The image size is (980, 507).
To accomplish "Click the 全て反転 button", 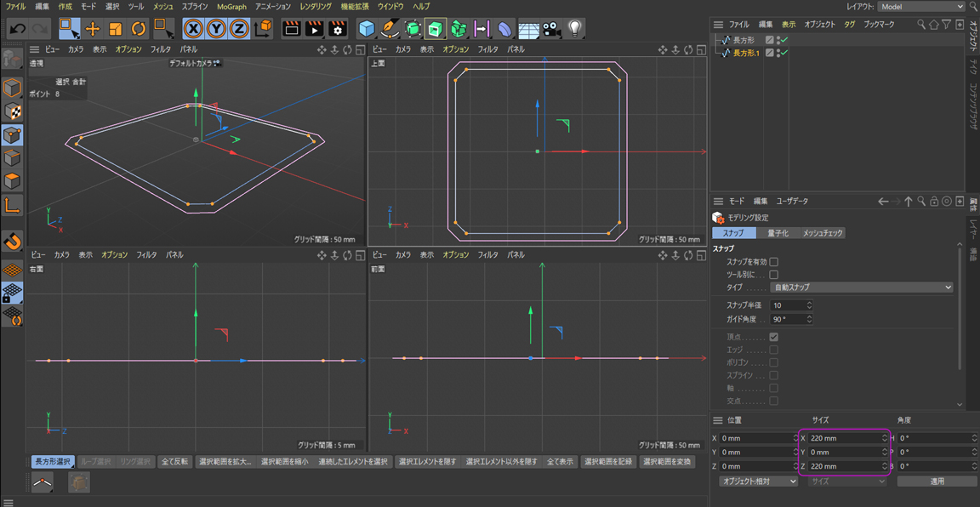I will (174, 462).
